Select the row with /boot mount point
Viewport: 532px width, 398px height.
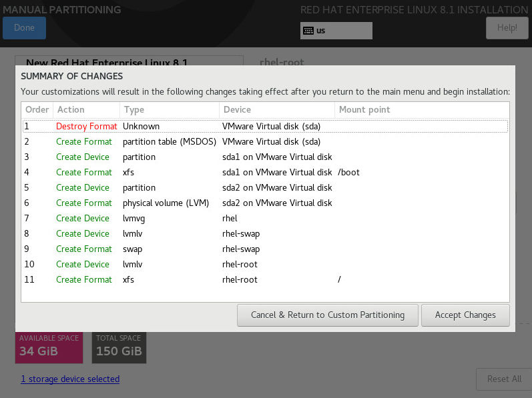[265, 173]
